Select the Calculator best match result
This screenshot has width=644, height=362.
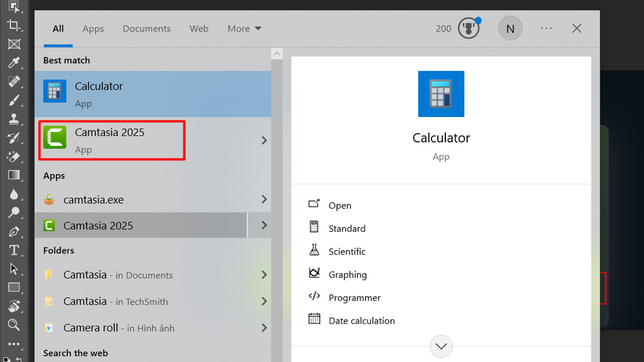click(x=153, y=94)
